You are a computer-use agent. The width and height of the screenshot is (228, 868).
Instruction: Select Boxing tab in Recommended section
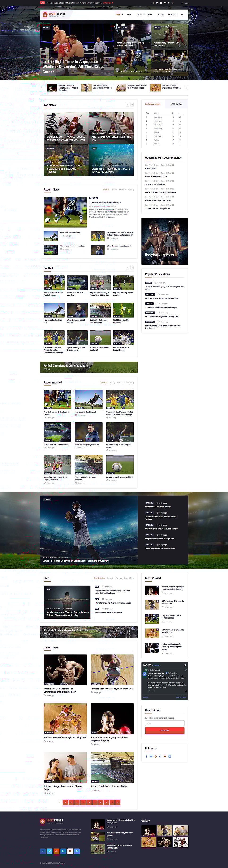pyautogui.click(x=112, y=382)
